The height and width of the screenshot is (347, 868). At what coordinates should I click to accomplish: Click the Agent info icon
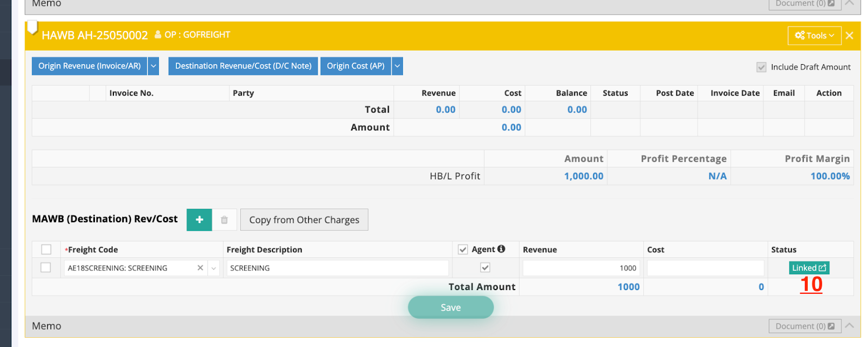pos(501,249)
